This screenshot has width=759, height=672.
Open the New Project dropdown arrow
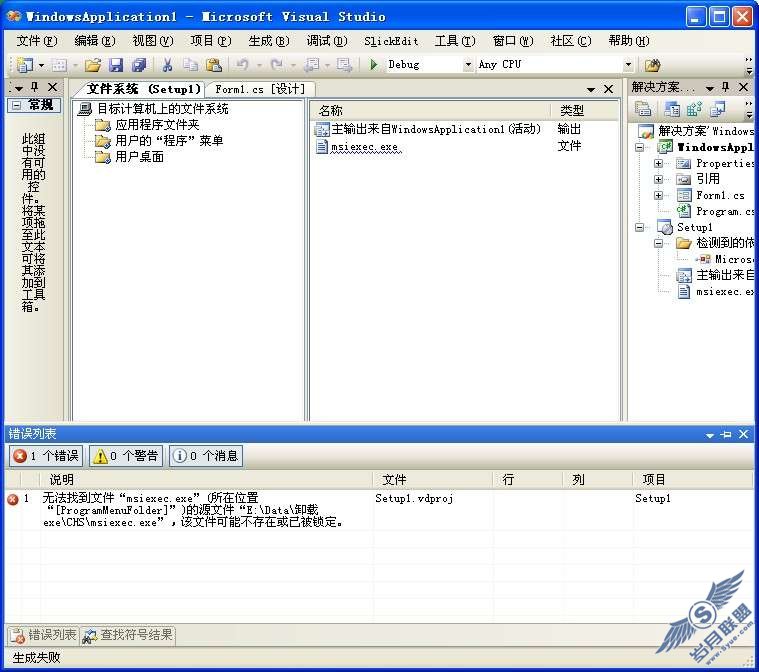click(41, 65)
